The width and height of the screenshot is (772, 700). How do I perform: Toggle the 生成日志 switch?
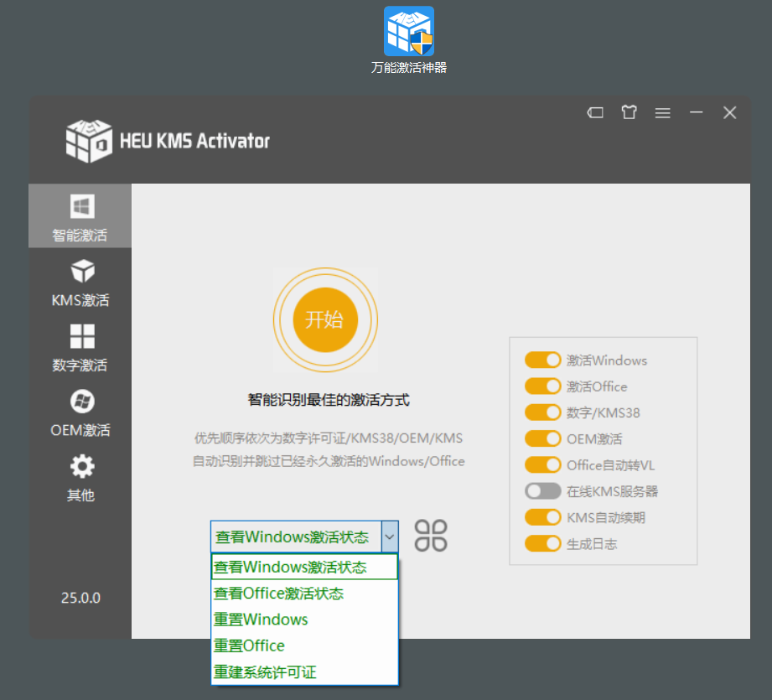542,543
